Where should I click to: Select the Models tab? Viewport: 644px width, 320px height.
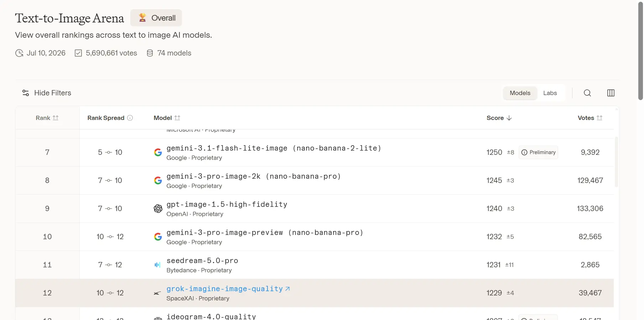pyautogui.click(x=520, y=93)
